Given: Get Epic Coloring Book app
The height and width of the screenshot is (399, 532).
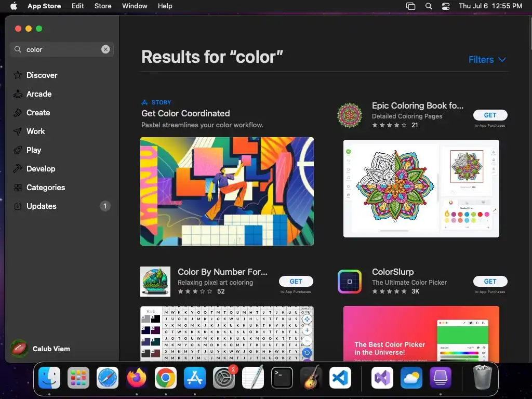Looking at the screenshot, I should (x=490, y=115).
